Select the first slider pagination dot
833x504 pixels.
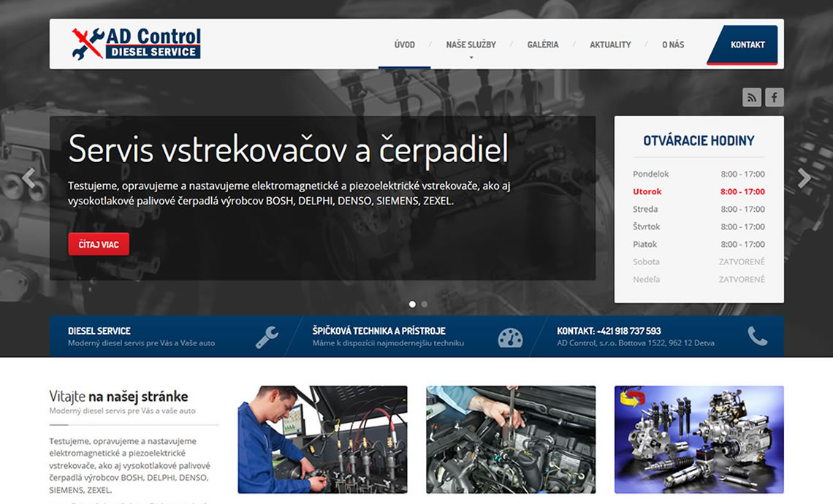click(x=412, y=305)
